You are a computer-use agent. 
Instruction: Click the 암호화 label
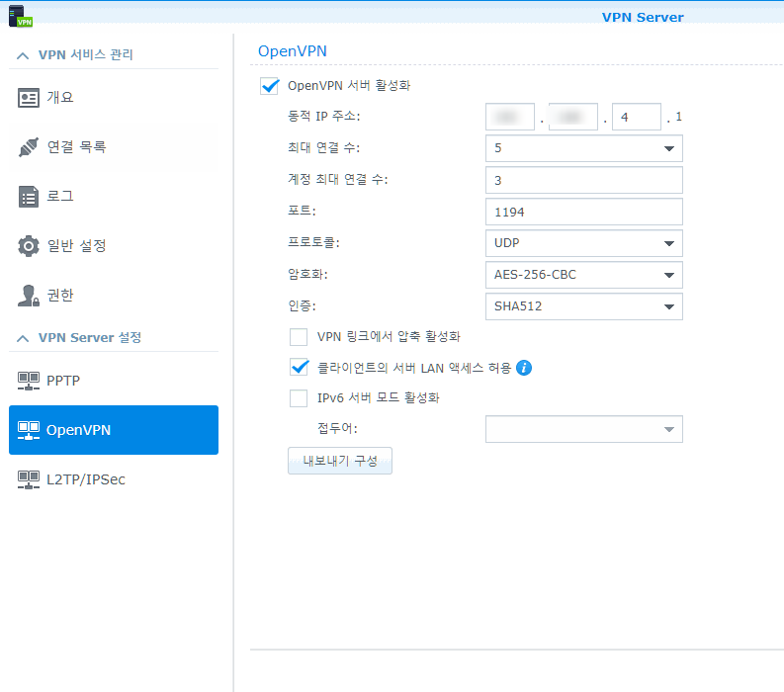pyautogui.click(x=307, y=274)
